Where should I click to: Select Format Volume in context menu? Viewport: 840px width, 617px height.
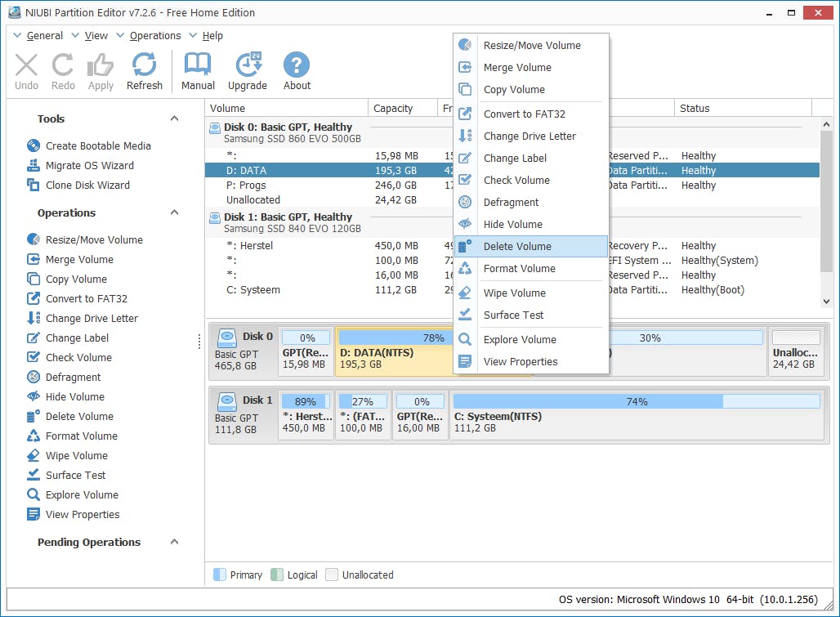(x=519, y=268)
